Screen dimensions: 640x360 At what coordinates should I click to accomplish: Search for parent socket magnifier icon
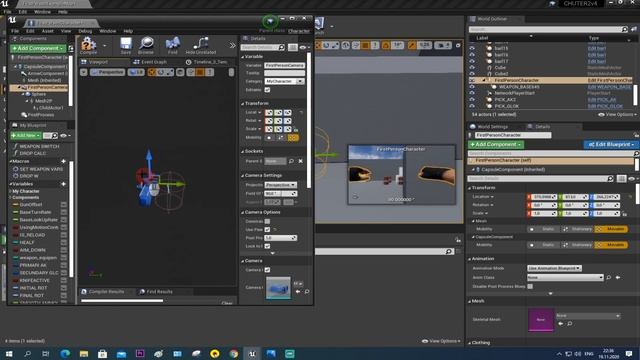pyautogui.click(x=291, y=161)
